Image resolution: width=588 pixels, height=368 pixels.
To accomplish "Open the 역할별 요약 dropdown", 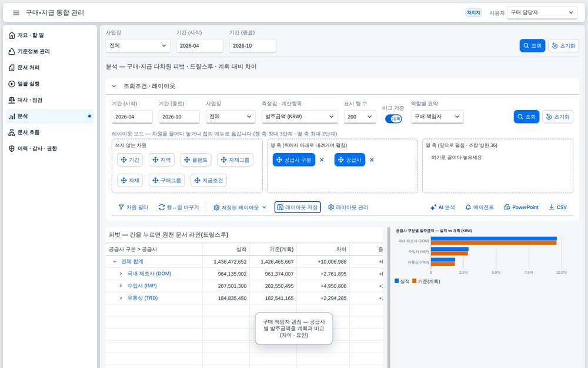I will tap(437, 117).
